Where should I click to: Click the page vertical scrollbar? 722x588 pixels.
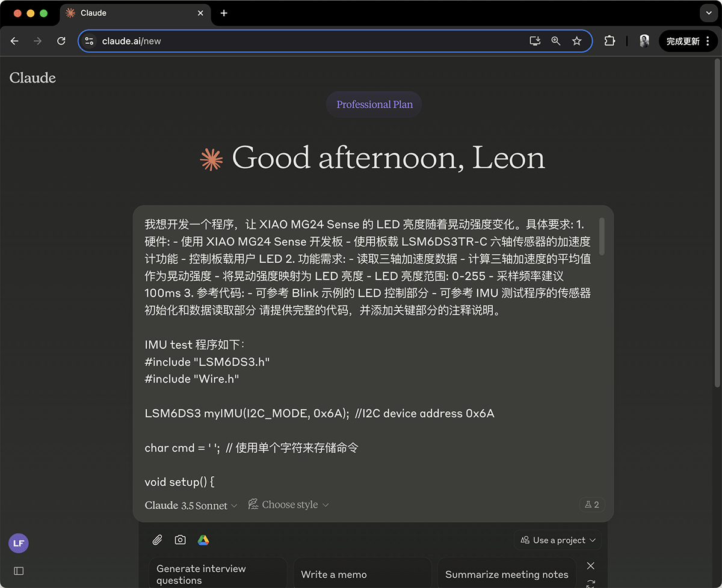tap(717, 222)
